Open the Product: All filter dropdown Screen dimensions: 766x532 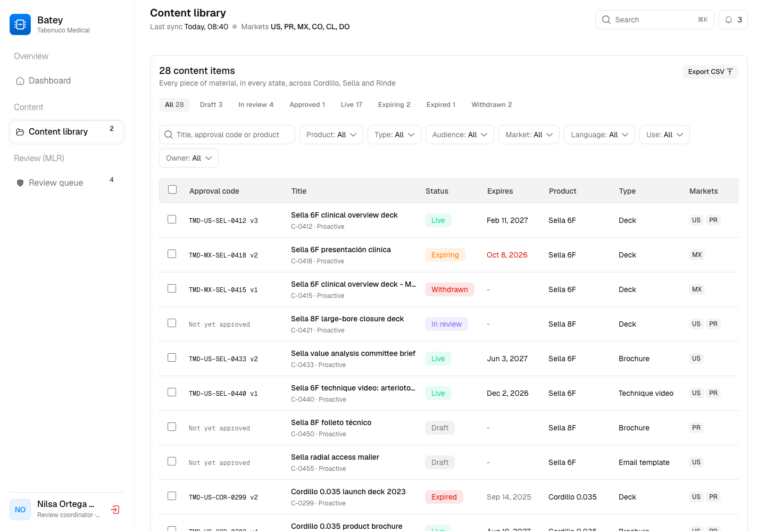[x=331, y=135]
